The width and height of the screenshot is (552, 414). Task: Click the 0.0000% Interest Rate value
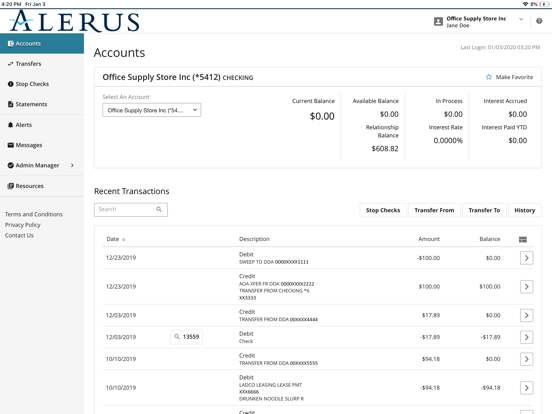click(x=448, y=140)
